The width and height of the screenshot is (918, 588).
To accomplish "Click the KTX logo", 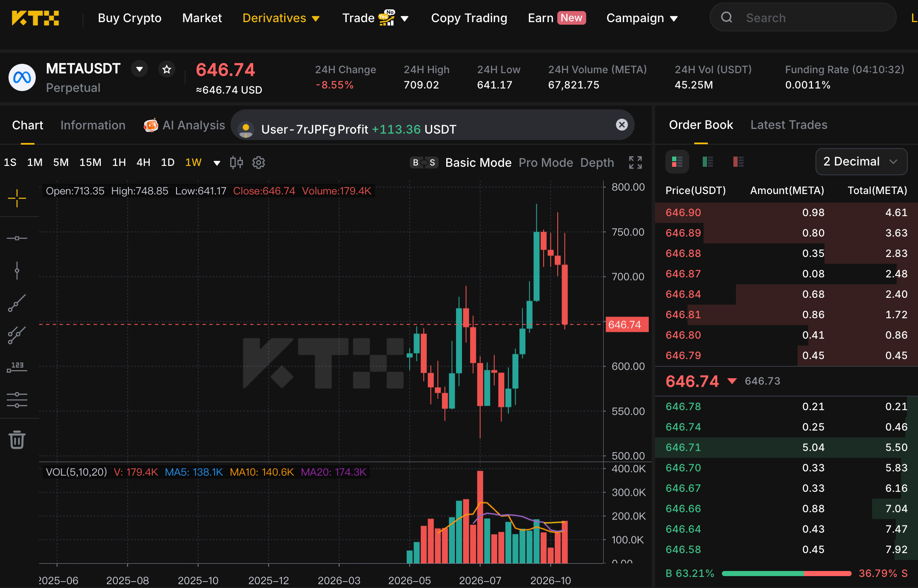I will 35,18.
